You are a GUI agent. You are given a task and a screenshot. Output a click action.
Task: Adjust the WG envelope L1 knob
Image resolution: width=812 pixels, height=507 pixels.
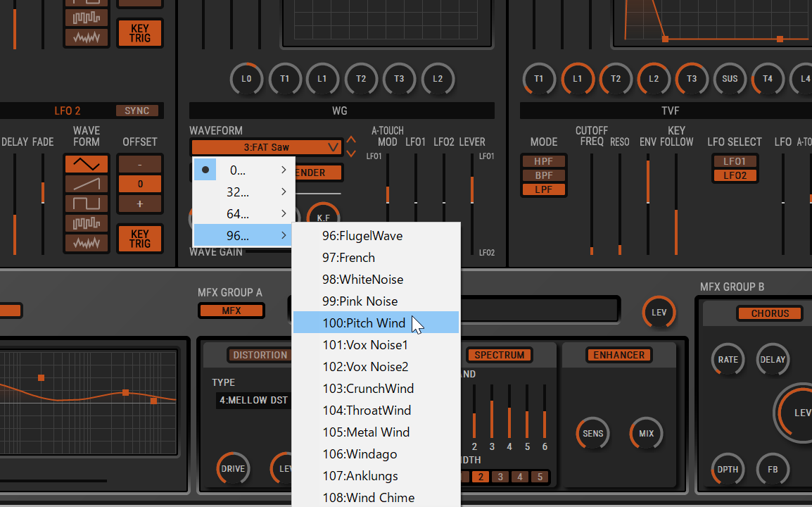click(323, 79)
